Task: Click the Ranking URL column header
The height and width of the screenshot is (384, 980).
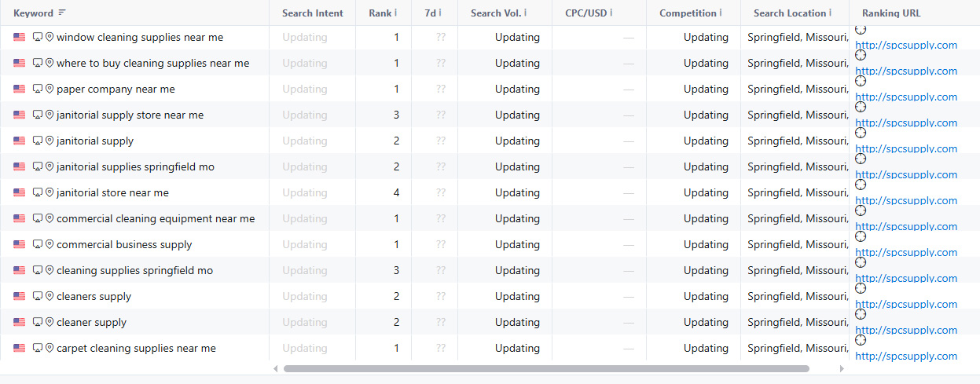Action: point(891,13)
